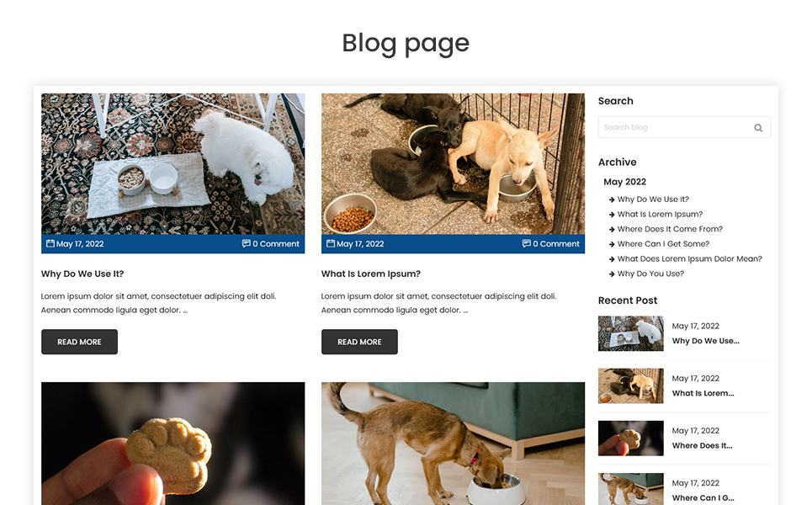Click the search magnifier icon

point(758,128)
